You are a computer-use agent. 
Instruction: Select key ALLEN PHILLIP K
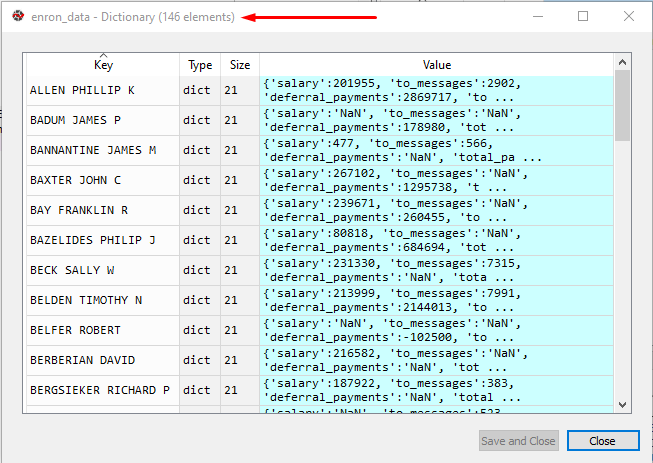(103, 90)
